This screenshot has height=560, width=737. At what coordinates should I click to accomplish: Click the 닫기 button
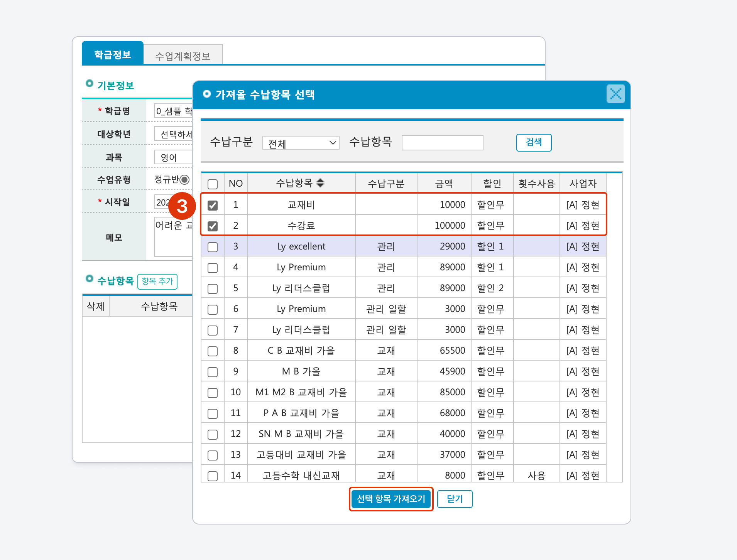455,499
